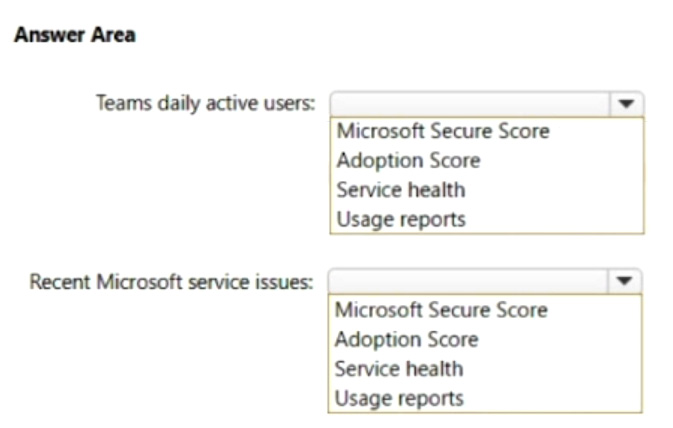Click the Recent Microsoft service issues combo box field
Screen dimensions: 673x428
(468, 281)
